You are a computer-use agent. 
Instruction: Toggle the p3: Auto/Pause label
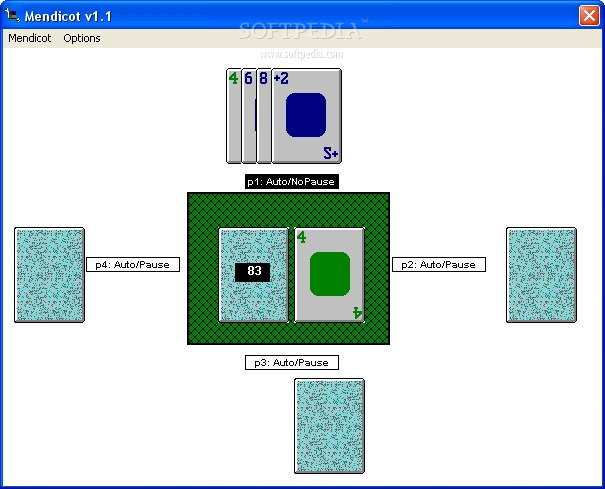292,363
